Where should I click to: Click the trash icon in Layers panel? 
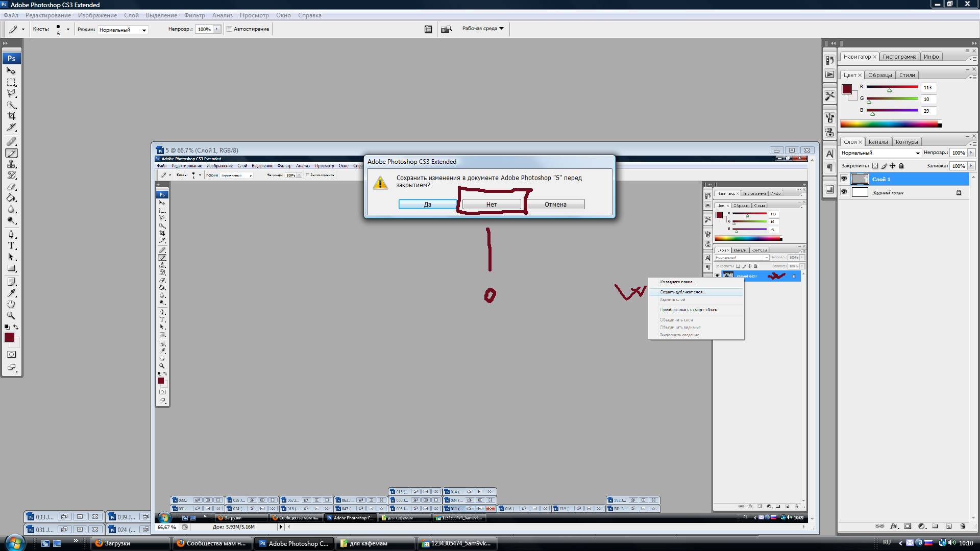click(963, 526)
